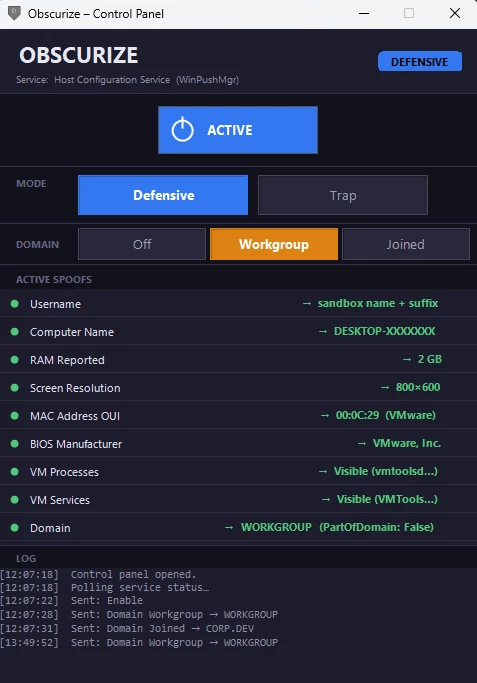Click the BIOS Manufacturer label
Screen dimensions: 477x683
coord(76,444)
